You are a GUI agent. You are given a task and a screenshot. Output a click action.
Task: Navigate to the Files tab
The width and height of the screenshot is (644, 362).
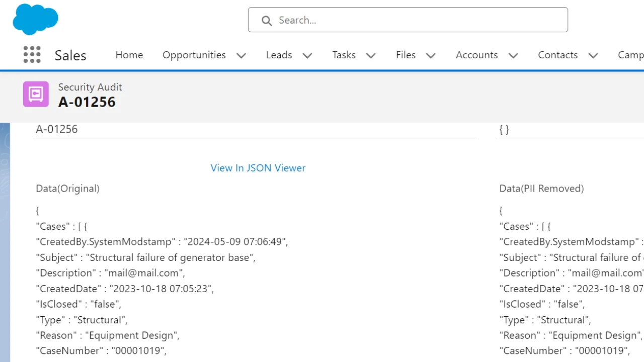406,55
